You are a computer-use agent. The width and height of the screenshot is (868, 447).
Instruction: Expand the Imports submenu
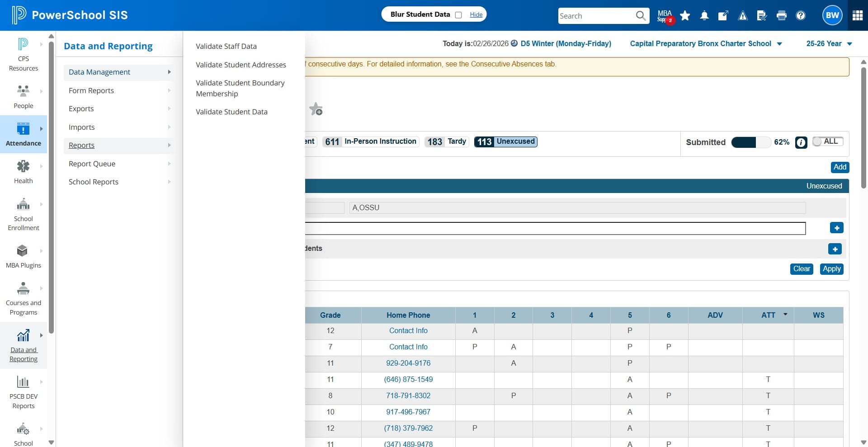tap(119, 127)
